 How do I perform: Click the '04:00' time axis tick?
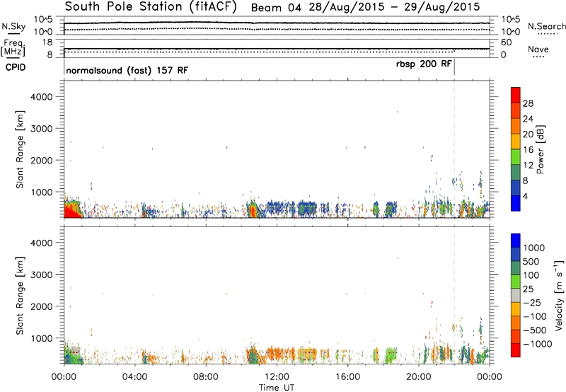tap(134, 377)
